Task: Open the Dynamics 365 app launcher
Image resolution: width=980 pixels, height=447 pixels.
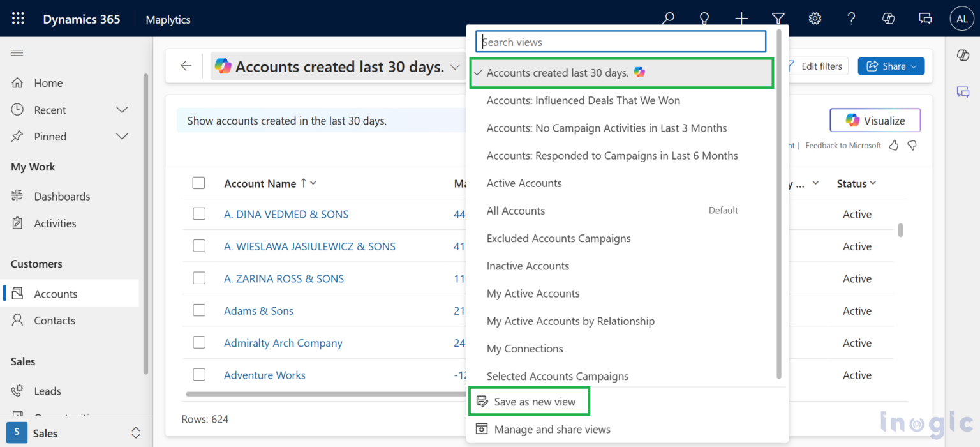Action: (x=17, y=18)
